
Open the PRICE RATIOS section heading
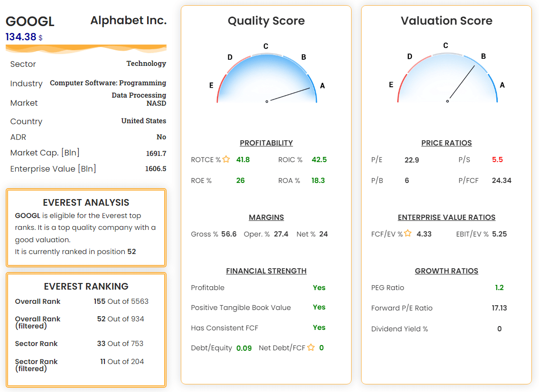(446, 143)
